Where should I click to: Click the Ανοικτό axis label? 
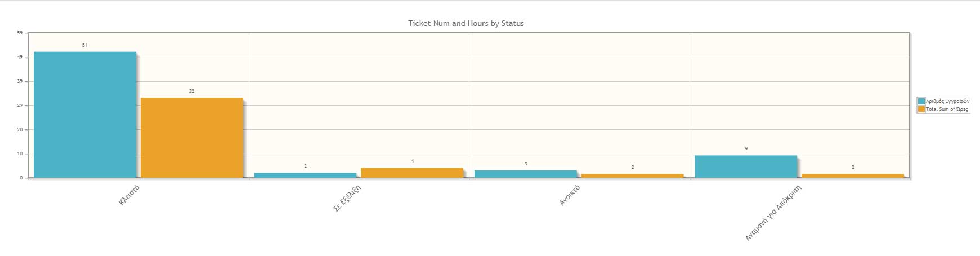pyautogui.click(x=569, y=195)
